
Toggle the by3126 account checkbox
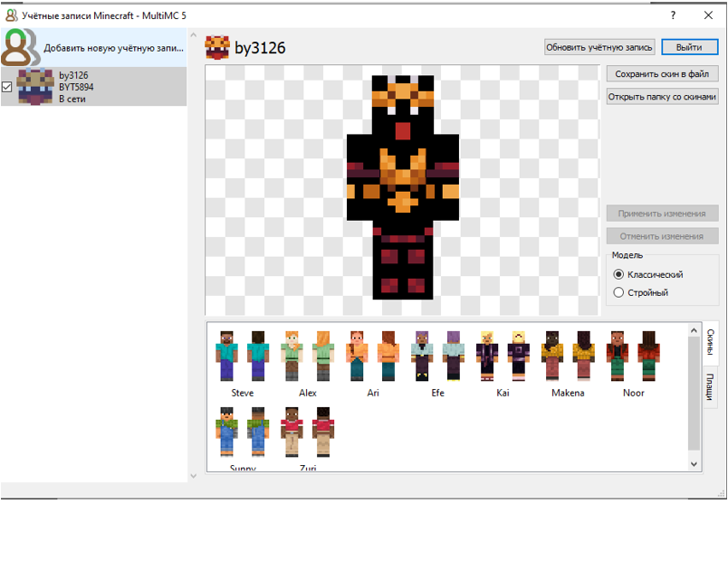coord(7,87)
